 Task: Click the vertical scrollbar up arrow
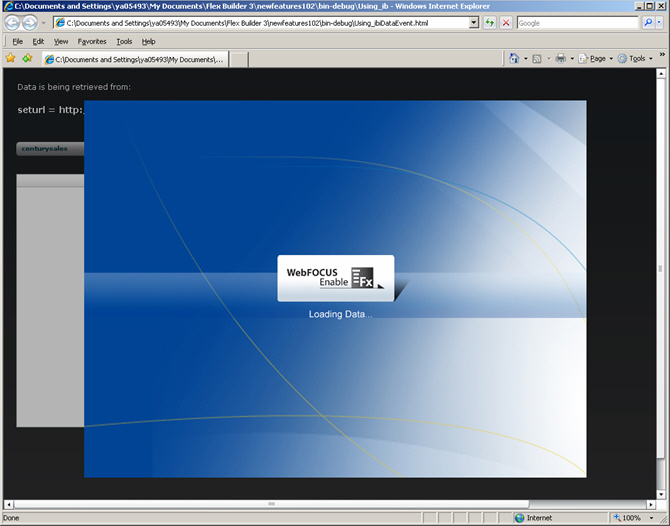pyautogui.click(x=661, y=73)
